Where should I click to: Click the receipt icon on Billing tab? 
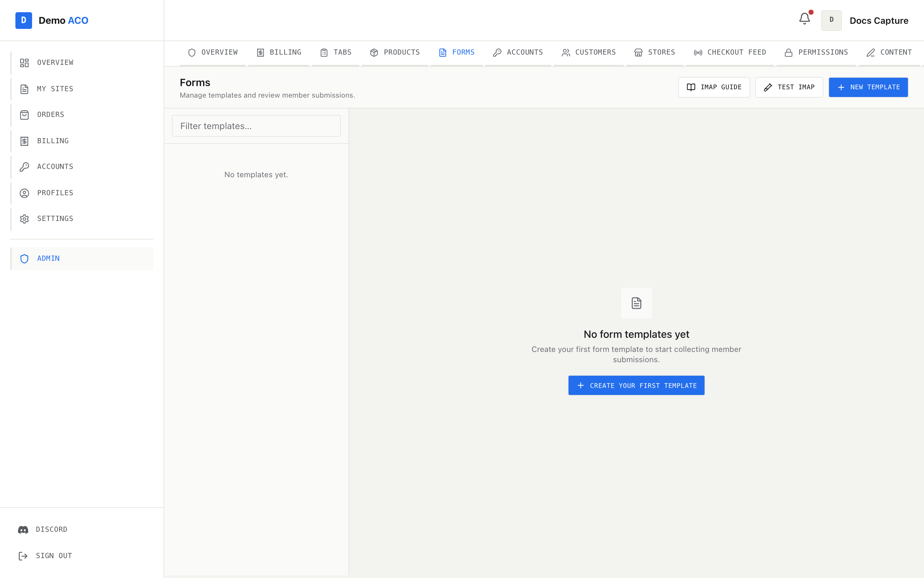pyautogui.click(x=261, y=52)
